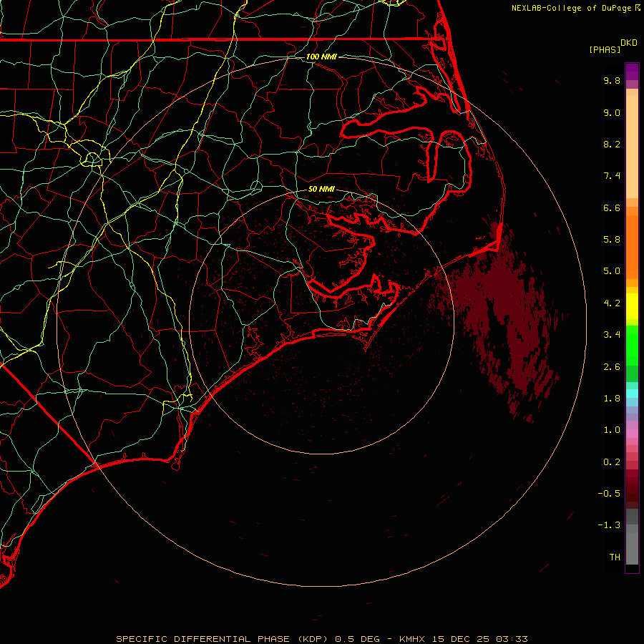The width and height of the screenshot is (644, 644).
Task: Click the yellow segment of the color bar
Action: tap(632, 306)
